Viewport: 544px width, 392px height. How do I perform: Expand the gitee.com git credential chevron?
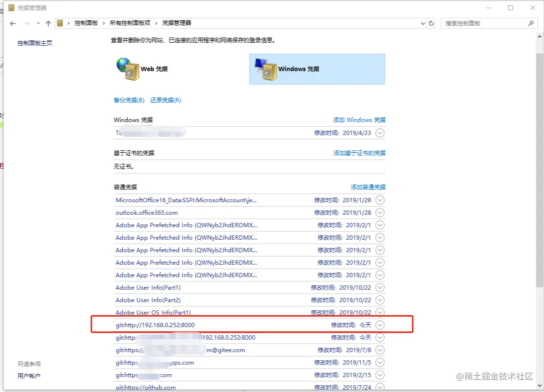click(380, 350)
